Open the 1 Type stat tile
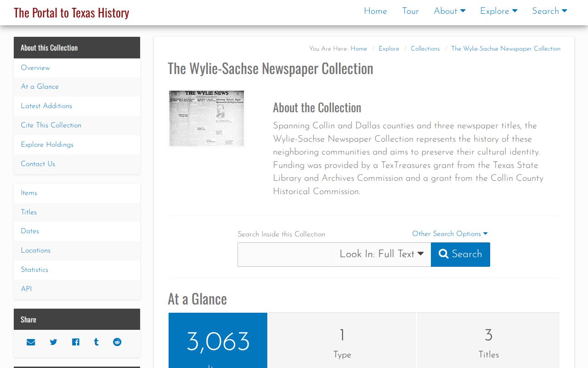588x368 pixels. tap(342, 341)
